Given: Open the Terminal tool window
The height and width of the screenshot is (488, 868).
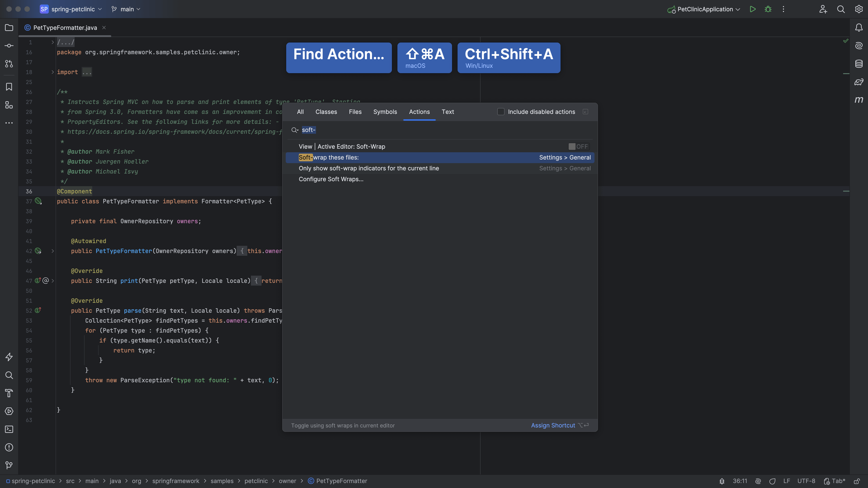Looking at the screenshot, I should [9, 429].
